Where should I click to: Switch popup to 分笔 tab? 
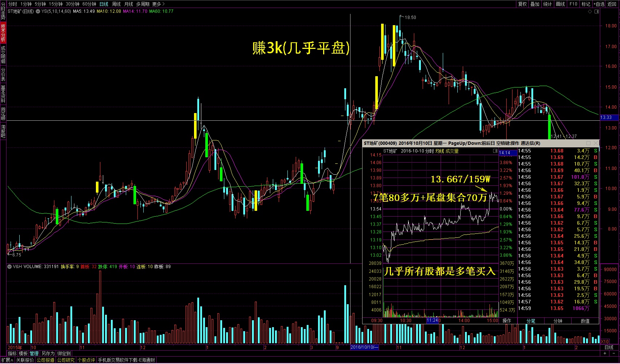click(x=531, y=321)
